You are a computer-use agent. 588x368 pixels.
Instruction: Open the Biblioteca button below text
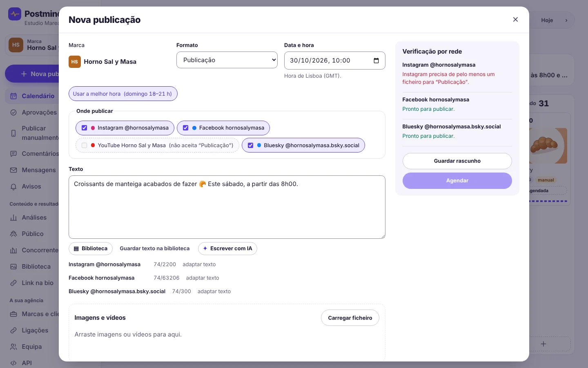[x=91, y=249]
